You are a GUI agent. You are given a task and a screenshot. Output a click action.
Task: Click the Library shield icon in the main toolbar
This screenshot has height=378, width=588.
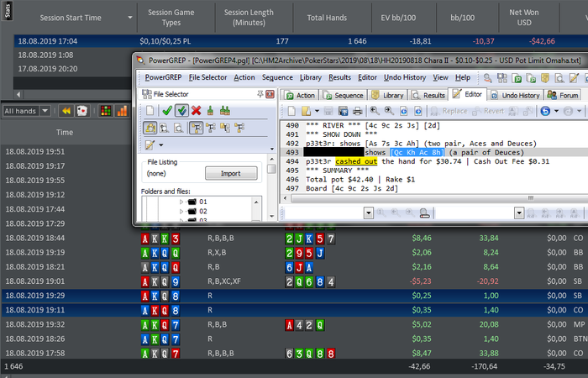(x=545, y=78)
